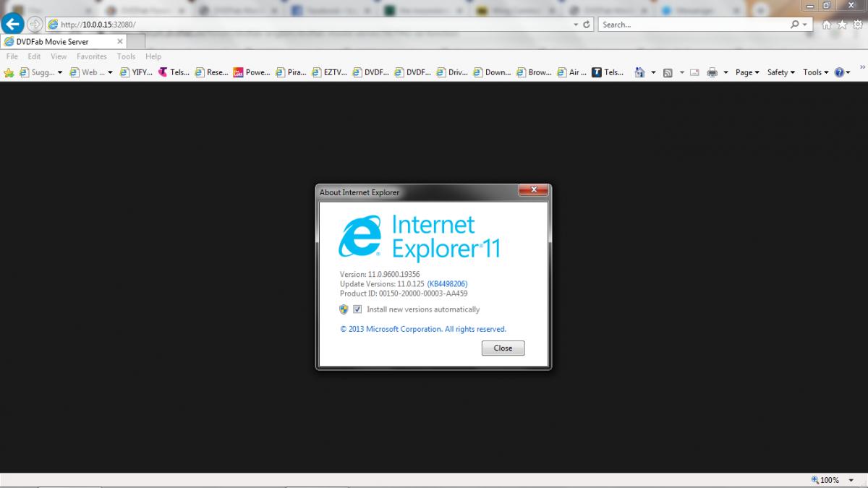Click the Microsoft Corporation copyright link

pos(423,329)
